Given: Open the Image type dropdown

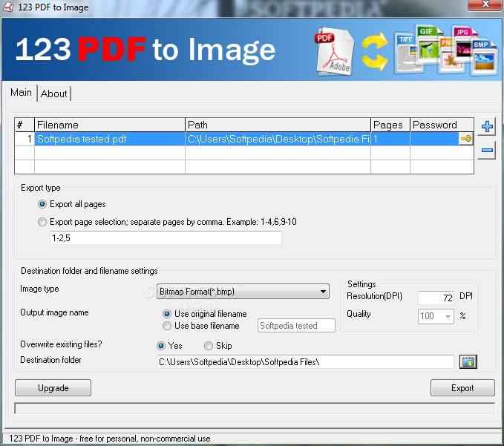Looking at the screenshot, I should coord(243,292).
